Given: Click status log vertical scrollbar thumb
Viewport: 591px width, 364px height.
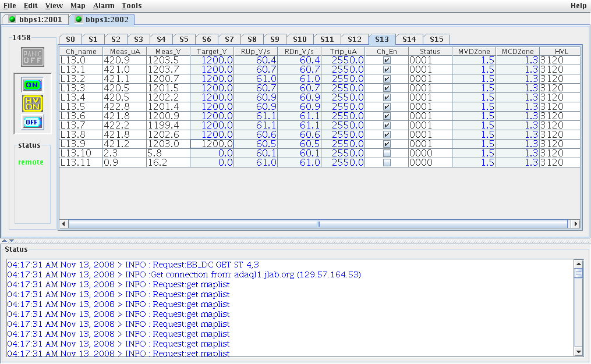Looking at the screenshot, I should point(579,273).
